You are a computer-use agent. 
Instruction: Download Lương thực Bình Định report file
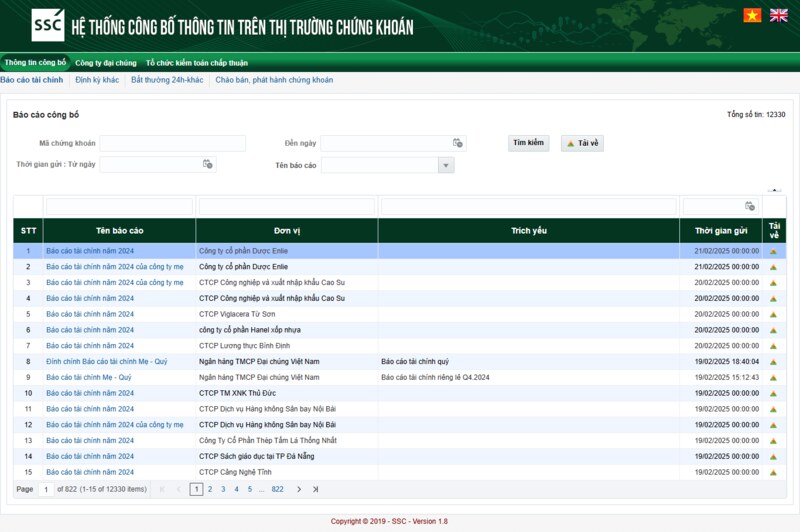click(773, 346)
